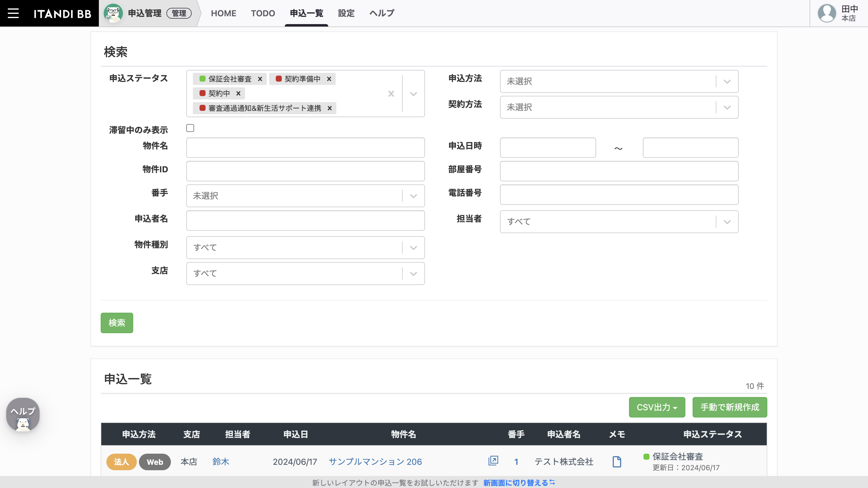This screenshot has width=868, height=488.
Task: Click the 申込日 column header
Action: (295, 434)
